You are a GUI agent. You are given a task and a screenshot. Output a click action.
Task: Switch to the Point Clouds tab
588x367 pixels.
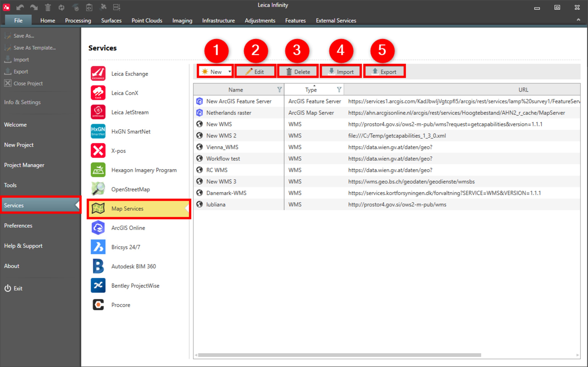(147, 20)
